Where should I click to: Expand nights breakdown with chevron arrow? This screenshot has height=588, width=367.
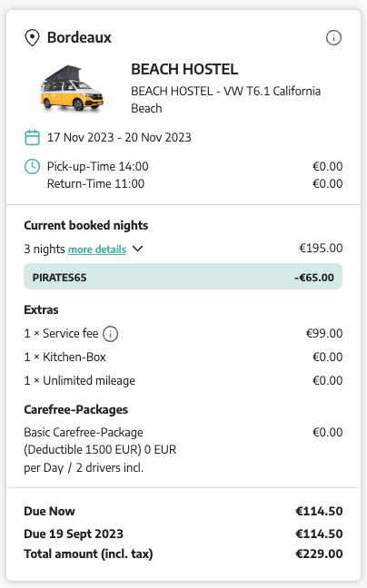click(x=138, y=249)
